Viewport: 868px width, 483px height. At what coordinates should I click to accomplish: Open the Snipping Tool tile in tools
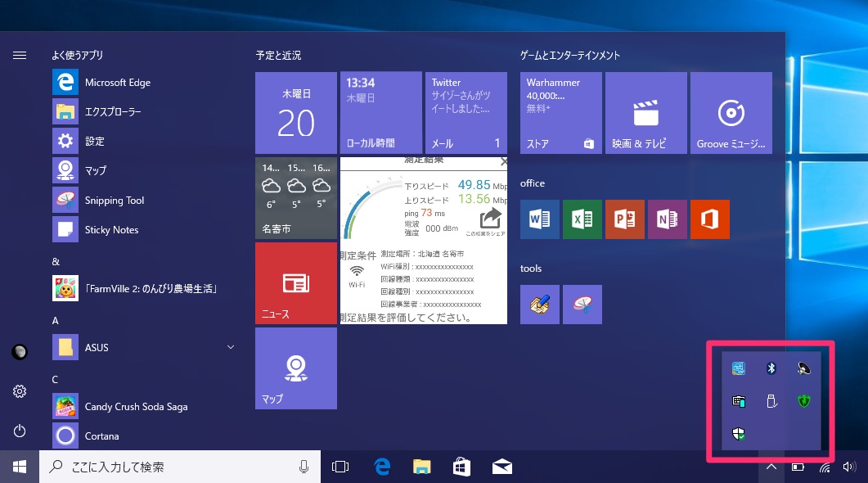click(x=582, y=305)
